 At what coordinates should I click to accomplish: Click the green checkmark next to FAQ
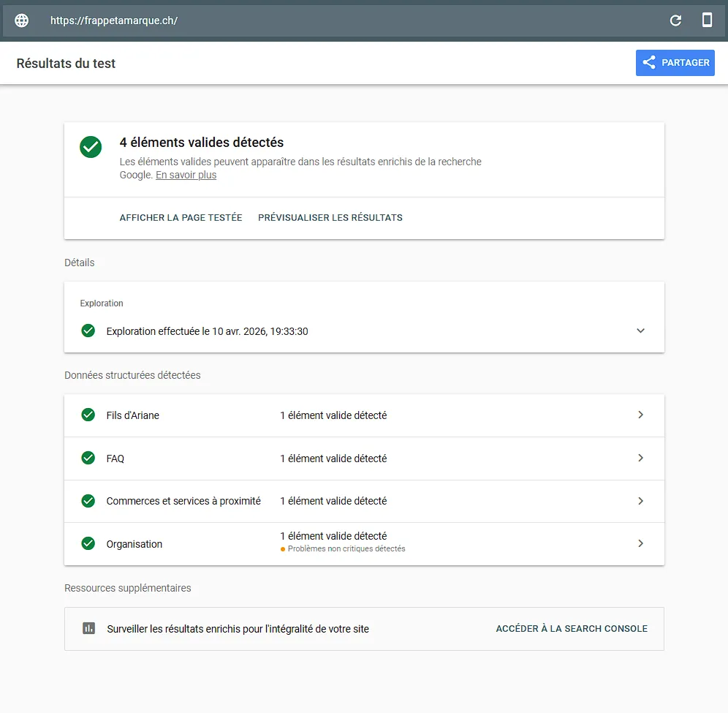tap(88, 458)
